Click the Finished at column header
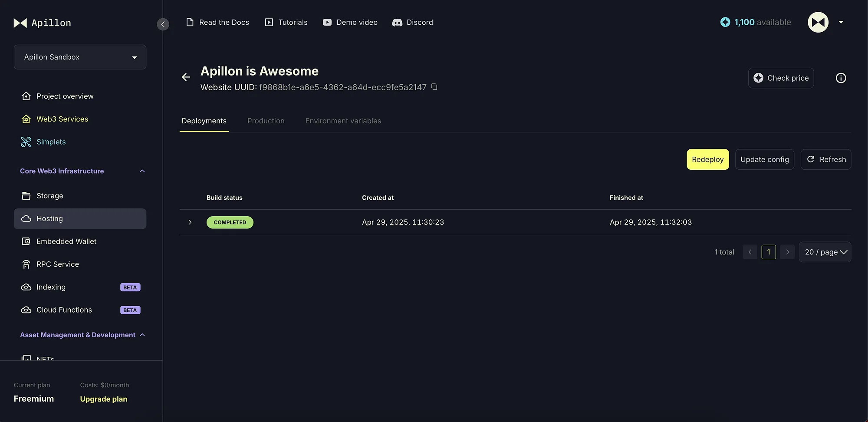Viewport: 868px width, 422px height. tap(626, 198)
